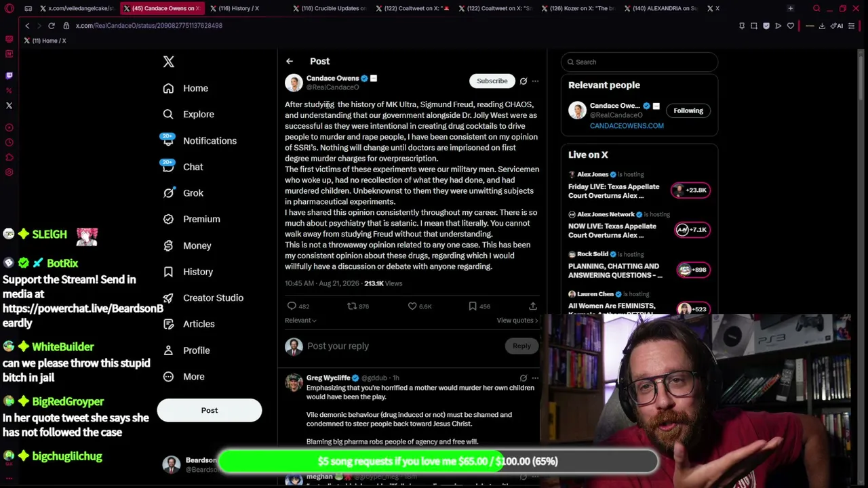Image resolution: width=868 pixels, height=488 pixels.
Task: Click the History bookmark icon in sidebar
Action: click(168, 272)
